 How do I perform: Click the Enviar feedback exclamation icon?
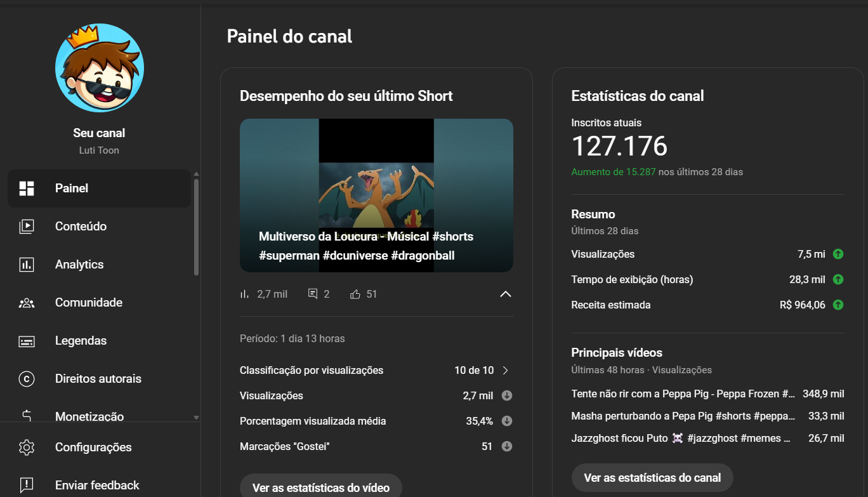tap(27, 485)
